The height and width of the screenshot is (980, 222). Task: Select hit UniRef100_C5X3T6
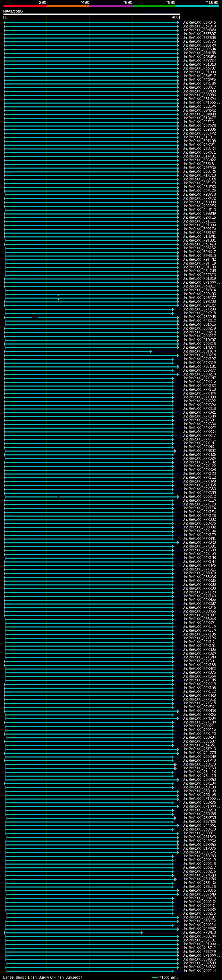point(199,23)
